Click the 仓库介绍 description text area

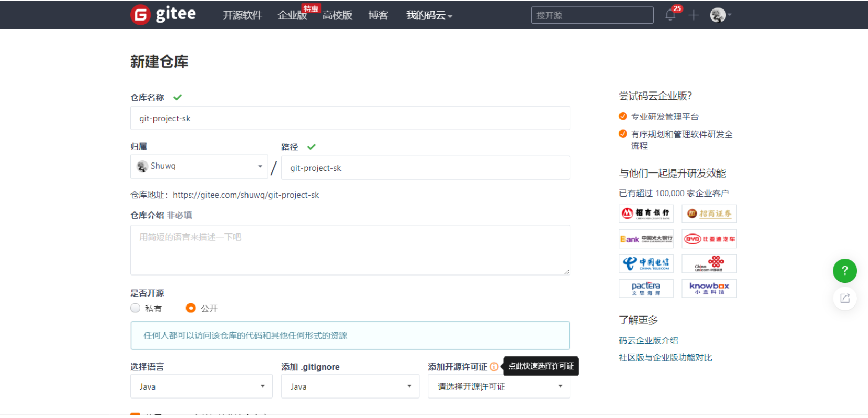point(350,250)
